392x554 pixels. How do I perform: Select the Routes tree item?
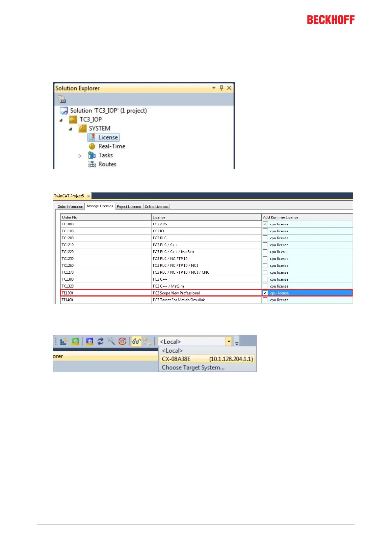click(x=107, y=164)
